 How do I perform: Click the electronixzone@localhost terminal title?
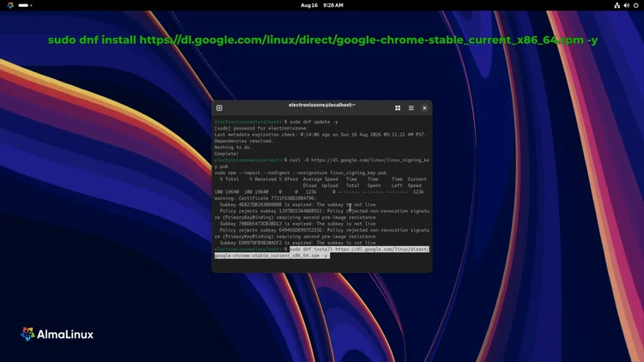[322, 105]
